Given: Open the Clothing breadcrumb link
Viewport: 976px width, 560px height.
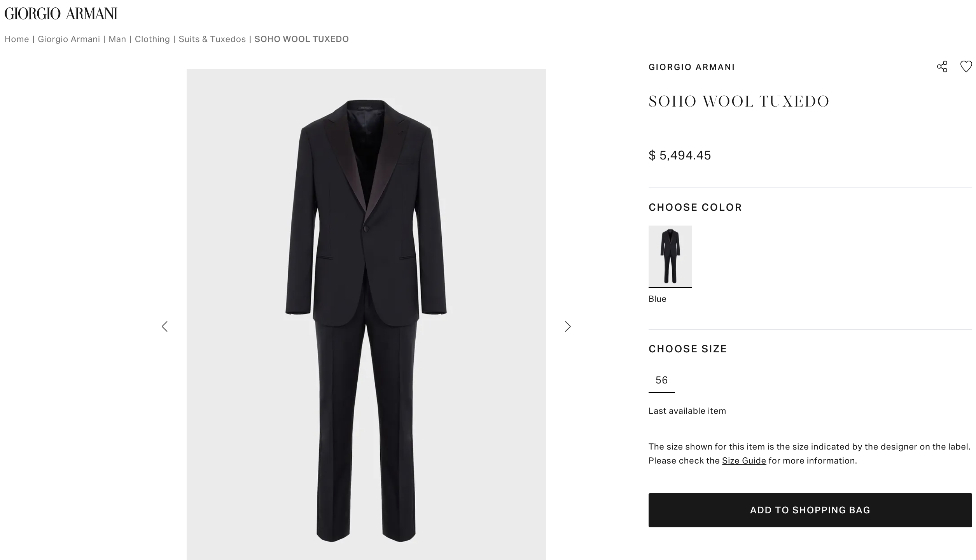Looking at the screenshot, I should (152, 39).
